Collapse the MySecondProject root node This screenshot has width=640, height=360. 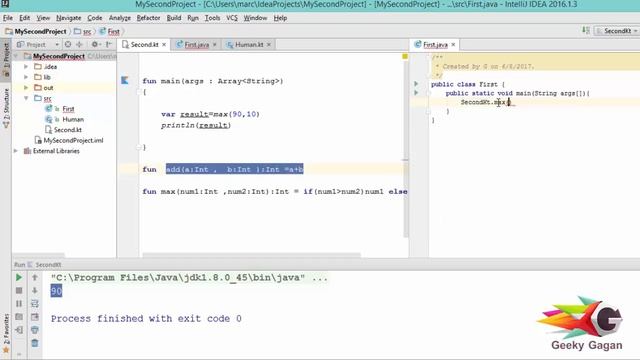click(16, 56)
